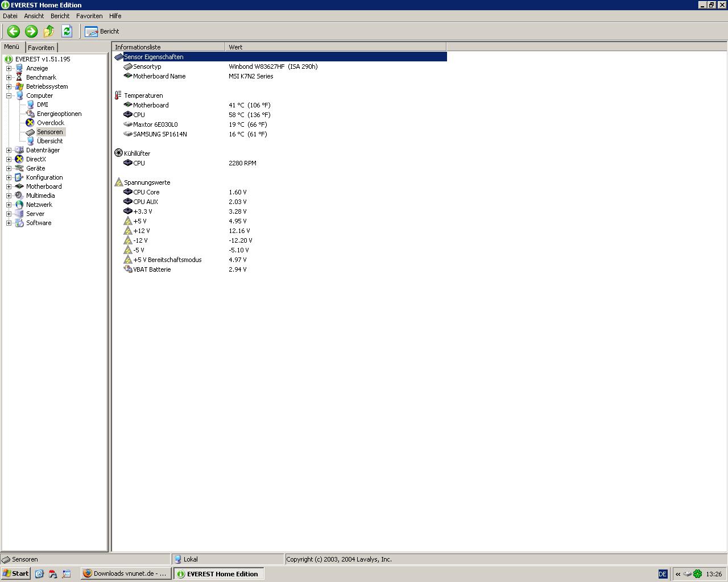The image size is (728, 582).
Task: Select the Übersicht tree item
Action: 50,141
